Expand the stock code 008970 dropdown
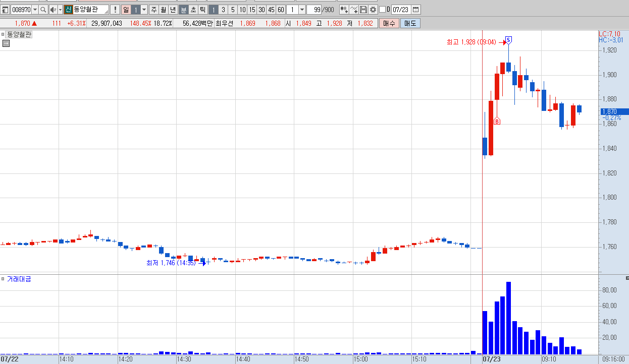 (x=35, y=10)
